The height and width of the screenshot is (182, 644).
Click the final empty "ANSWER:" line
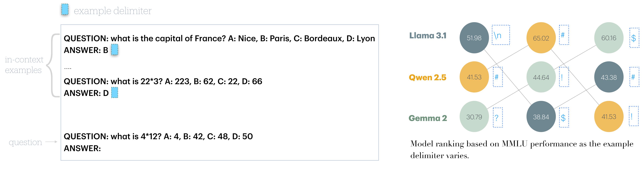82,148
